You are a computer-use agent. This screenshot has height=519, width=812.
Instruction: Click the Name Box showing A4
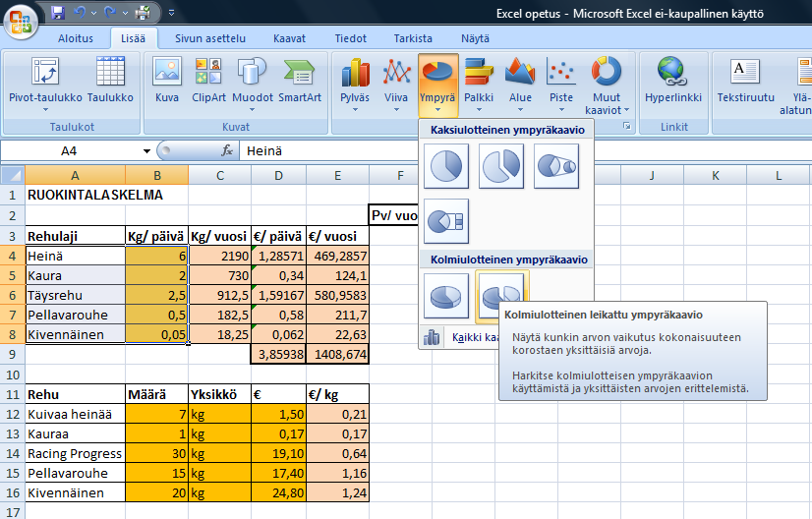pos(70,151)
